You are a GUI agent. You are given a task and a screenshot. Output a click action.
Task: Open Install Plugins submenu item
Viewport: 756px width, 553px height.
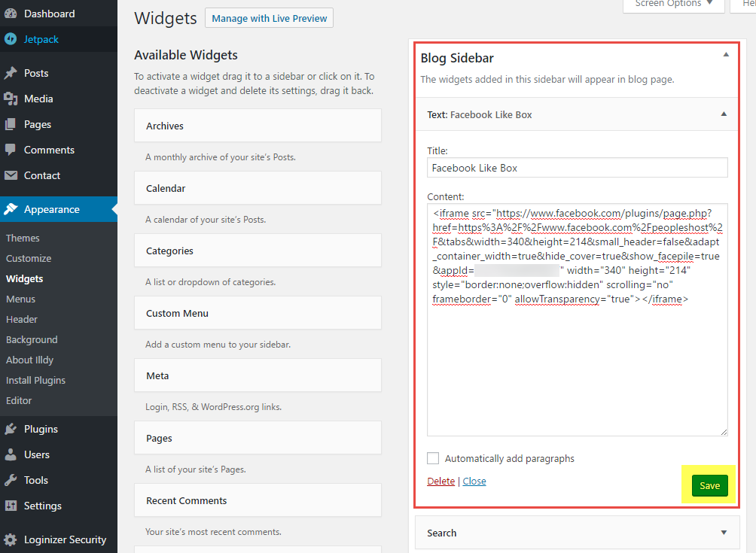(35, 380)
